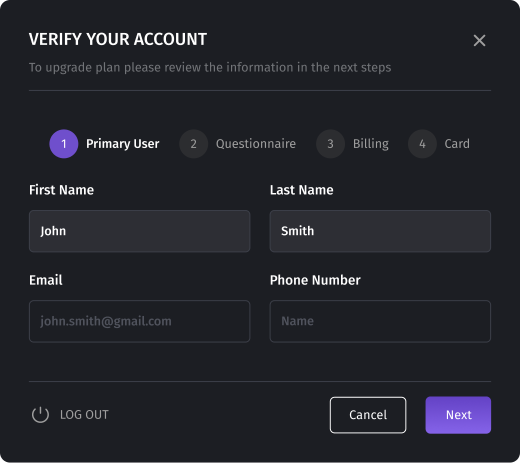Click the LOG OUT text link
520x463 pixels.
point(84,415)
